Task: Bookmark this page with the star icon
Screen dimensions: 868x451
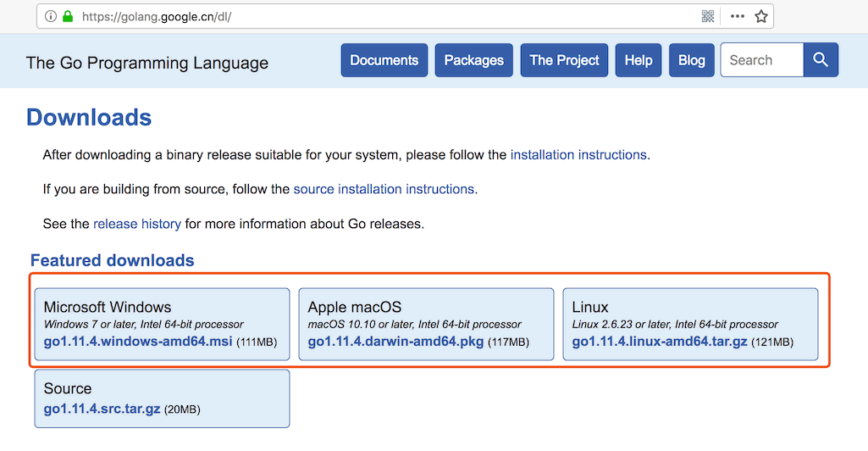Action: [760, 16]
